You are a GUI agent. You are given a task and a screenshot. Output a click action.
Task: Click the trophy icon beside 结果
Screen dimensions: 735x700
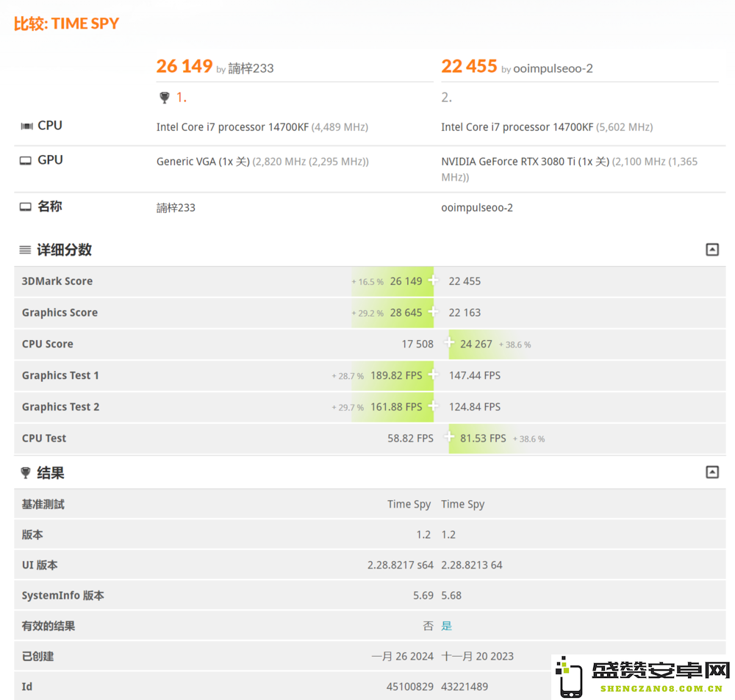[26, 473]
